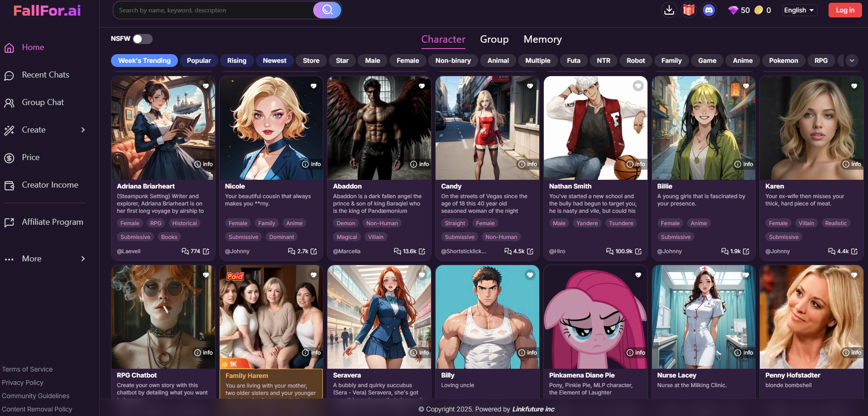This screenshot has height=416, width=868.
Task: Open the Discord icon in header
Action: tap(709, 10)
